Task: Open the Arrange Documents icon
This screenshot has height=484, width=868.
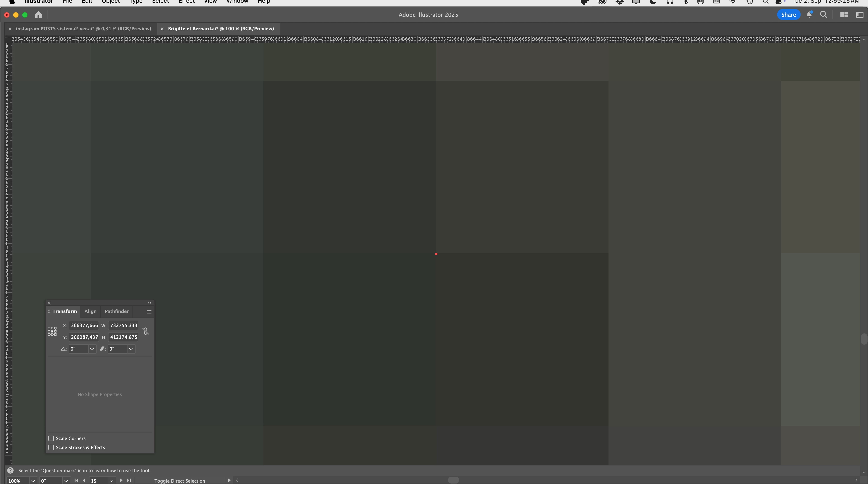Action: pos(844,14)
